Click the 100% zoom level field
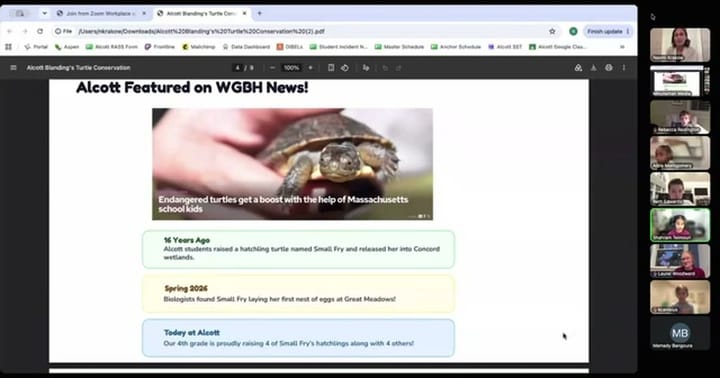The width and height of the screenshot is (720, 378). (x=291, y=68)
